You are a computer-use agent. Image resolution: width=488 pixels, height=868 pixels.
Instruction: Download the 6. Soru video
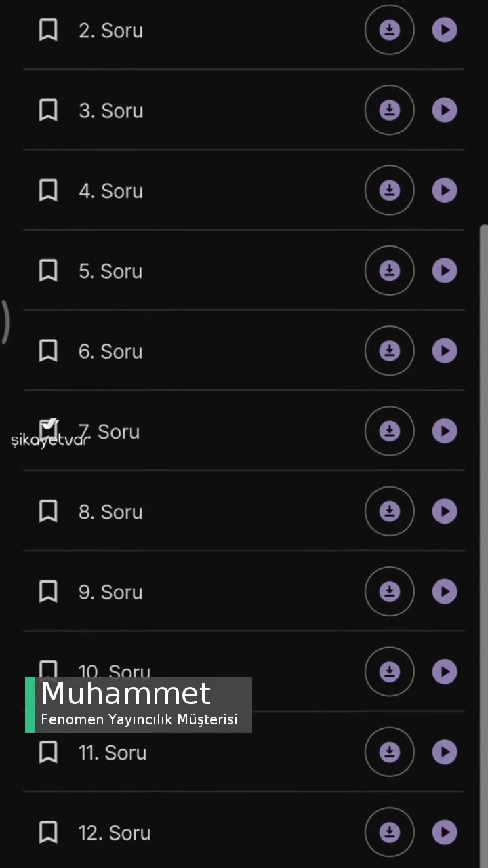point(389,351)
